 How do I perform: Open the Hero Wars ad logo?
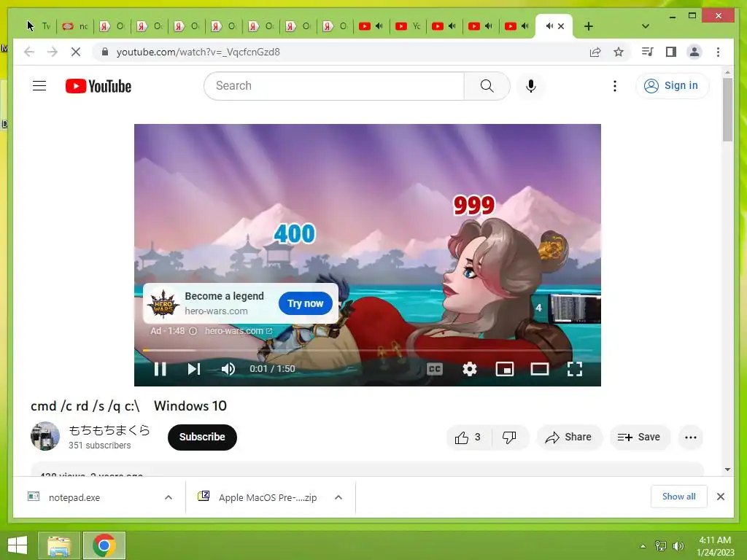coord(163,303)
